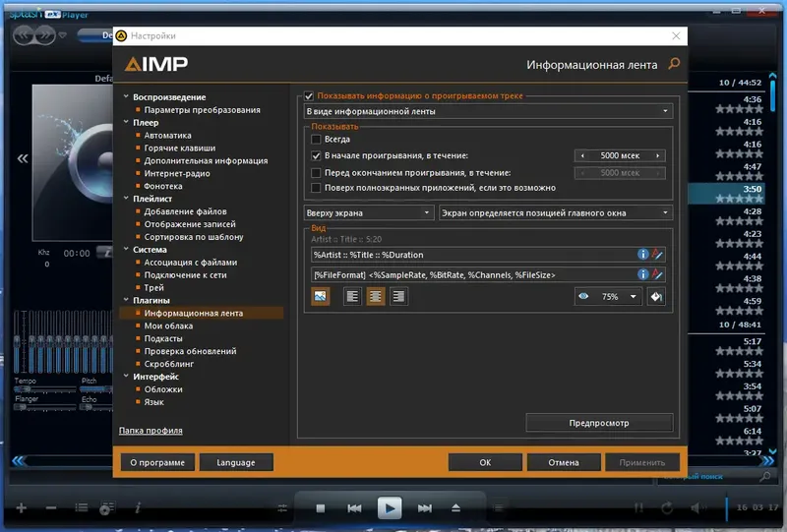Collapse the Воспроизведение tree section
The height and width of the screenshot is (532, 787).
(126, 96)
